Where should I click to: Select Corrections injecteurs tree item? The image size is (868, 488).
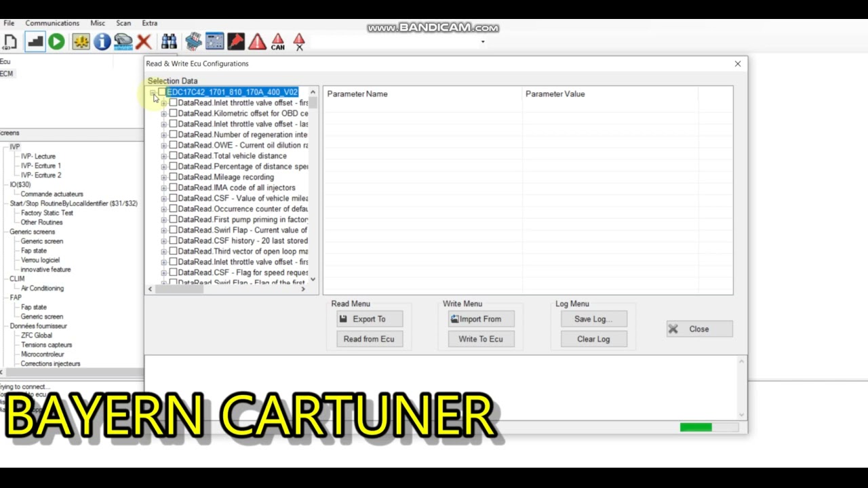click(x=50, y=364)
